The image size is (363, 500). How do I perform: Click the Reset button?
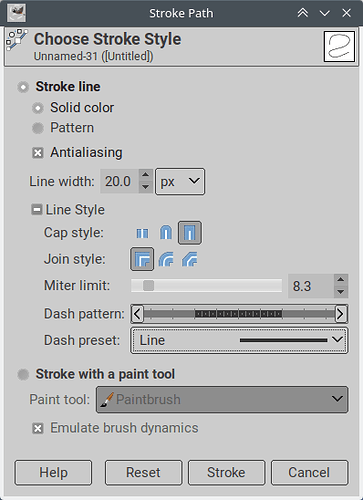coord(143,473)
